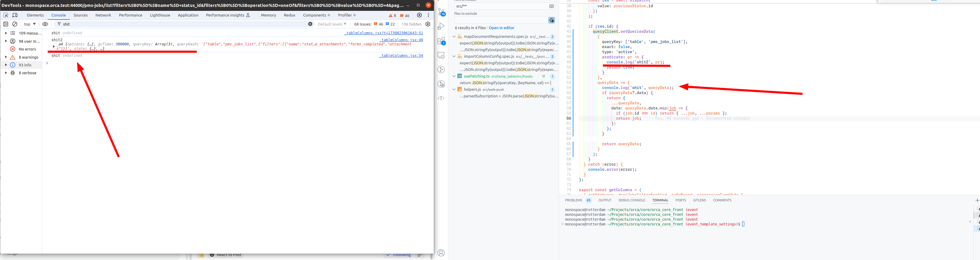Image resolution: width=980 pixels, height=260 pixels.
Task: Switch to the GITLENS panel tab
Action: tap(699, 200)
